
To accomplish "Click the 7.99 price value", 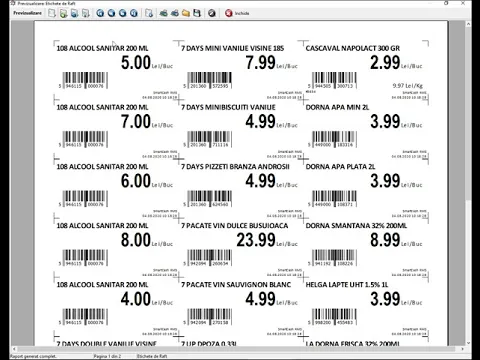I will click(x=260, y=63).
